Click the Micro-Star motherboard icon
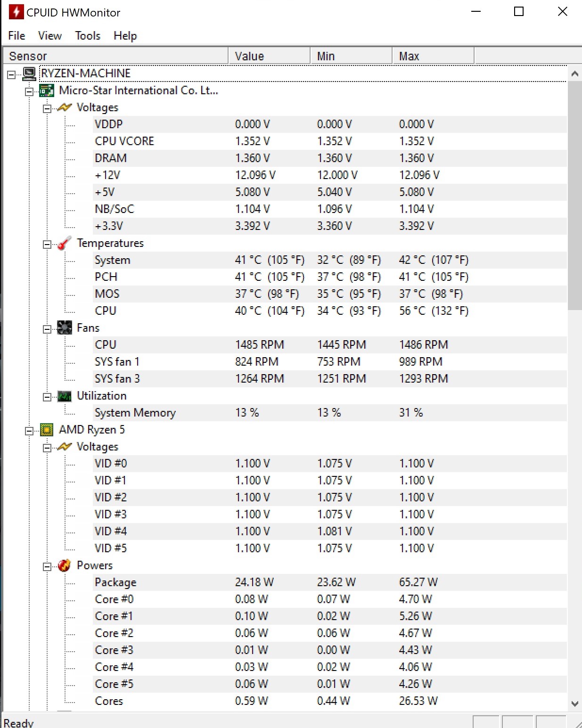The image size is (582, 728). click(47, 90)
